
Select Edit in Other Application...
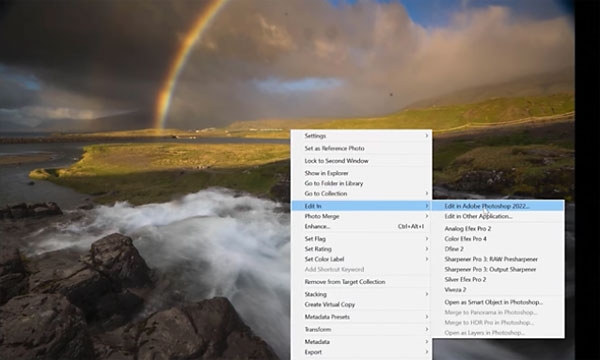498,216
